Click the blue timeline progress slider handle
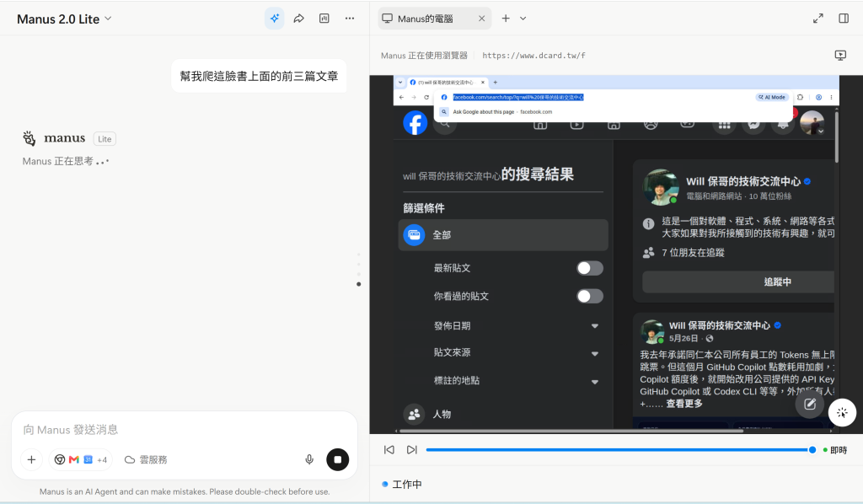 pyautogui.click(x=812, y=449)
